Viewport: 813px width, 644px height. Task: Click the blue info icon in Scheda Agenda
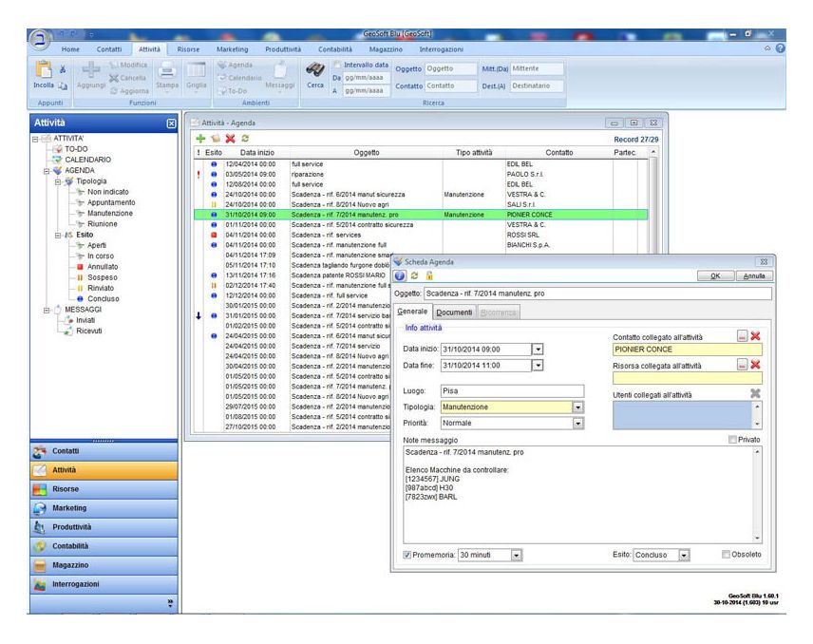(x=400, y=275)
